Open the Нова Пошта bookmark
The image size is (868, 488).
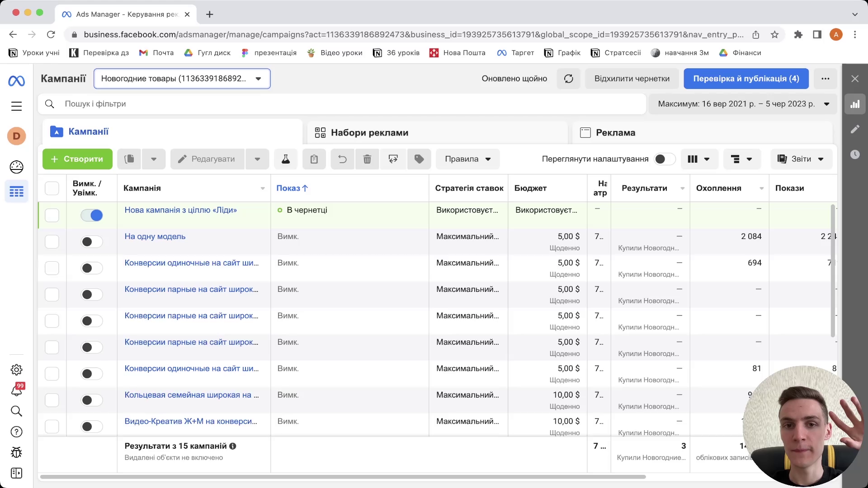(457, 53)
